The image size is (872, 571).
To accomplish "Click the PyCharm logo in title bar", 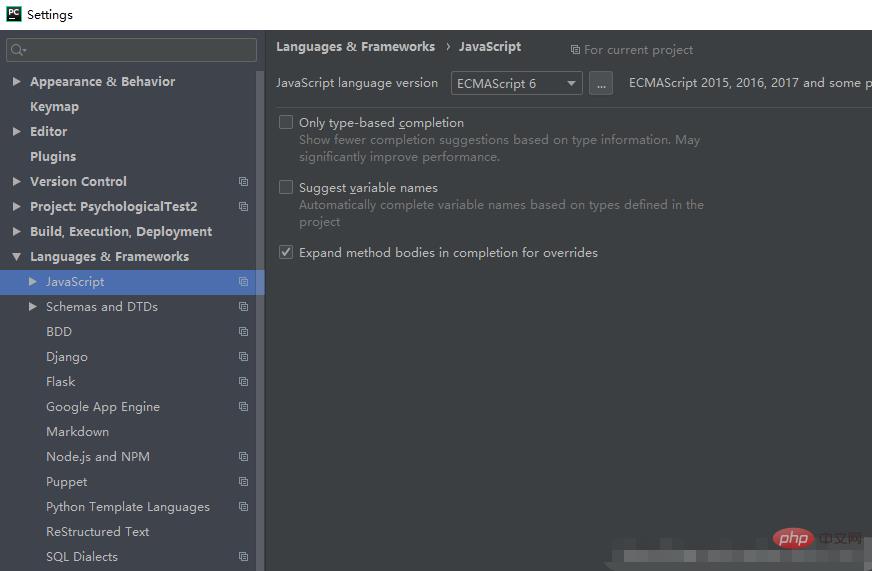I will 14,14.
